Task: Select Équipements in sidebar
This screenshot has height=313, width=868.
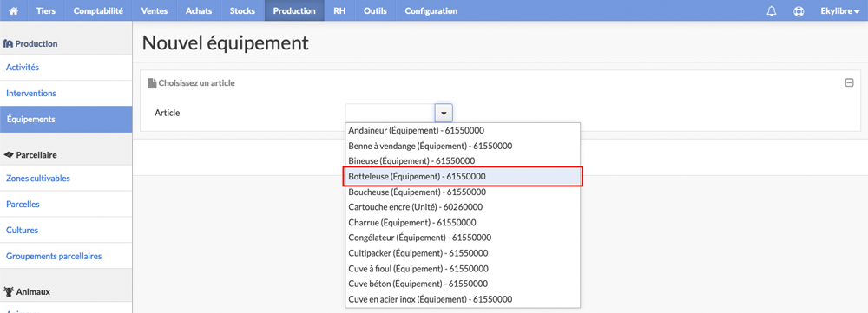Action: 66,120
